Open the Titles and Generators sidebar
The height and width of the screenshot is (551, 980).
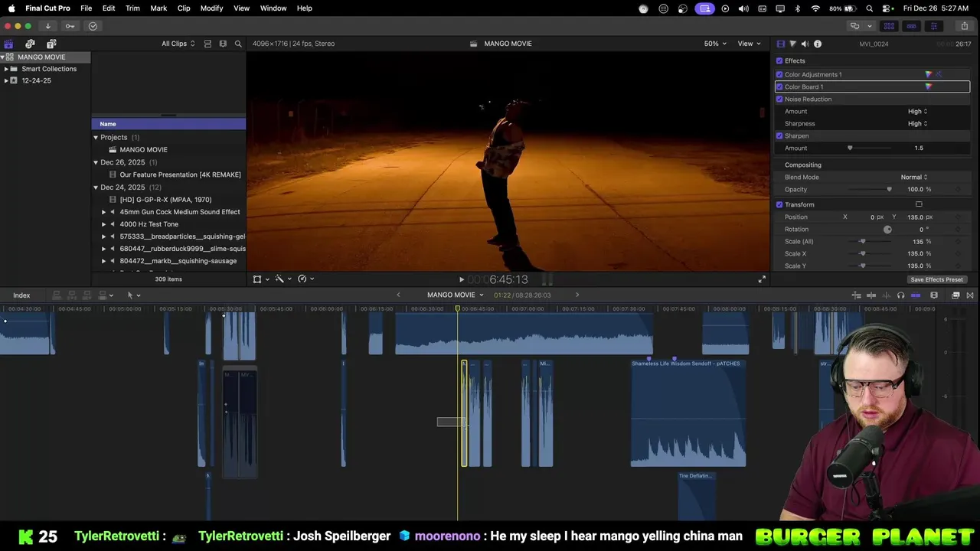pos(51,44)
